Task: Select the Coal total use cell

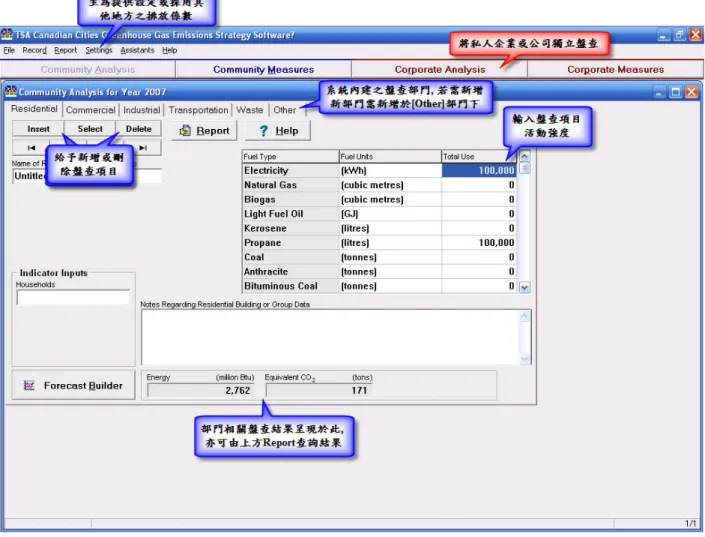Action: (x=478, y=257)
